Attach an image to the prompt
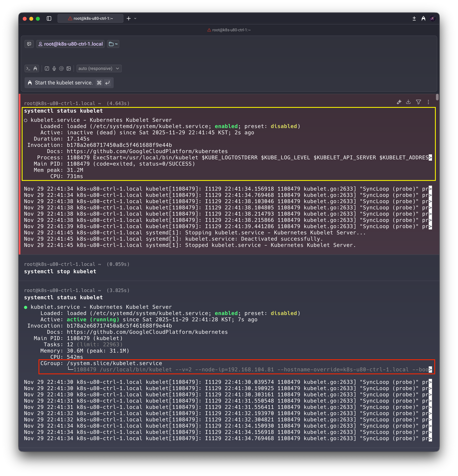The height and width of the screenshot is (476, 458). click(x=69, y=68)
